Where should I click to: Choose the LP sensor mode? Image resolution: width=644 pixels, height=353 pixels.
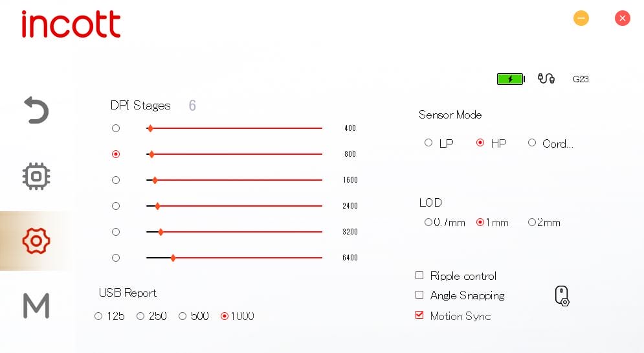click(x=428, y=143)
